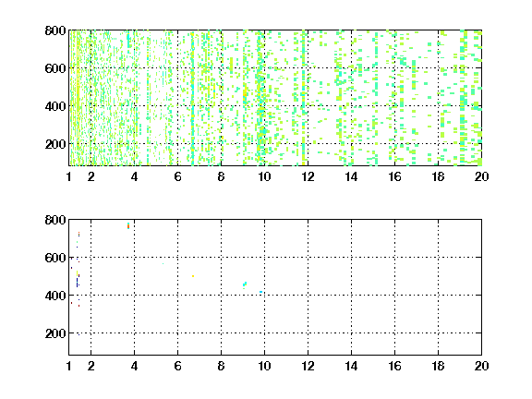Click the x-axis tick label 20 of the lower plot

(481, 366)
